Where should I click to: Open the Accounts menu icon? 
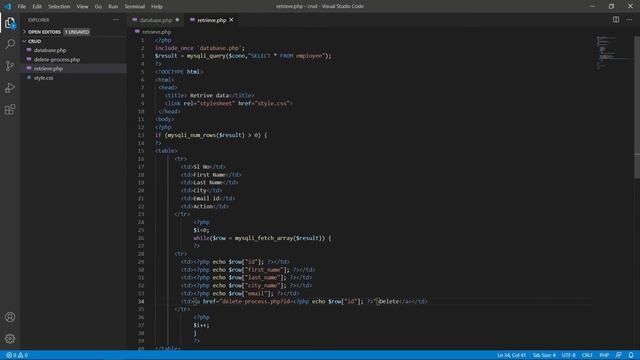tap(10, 317)
